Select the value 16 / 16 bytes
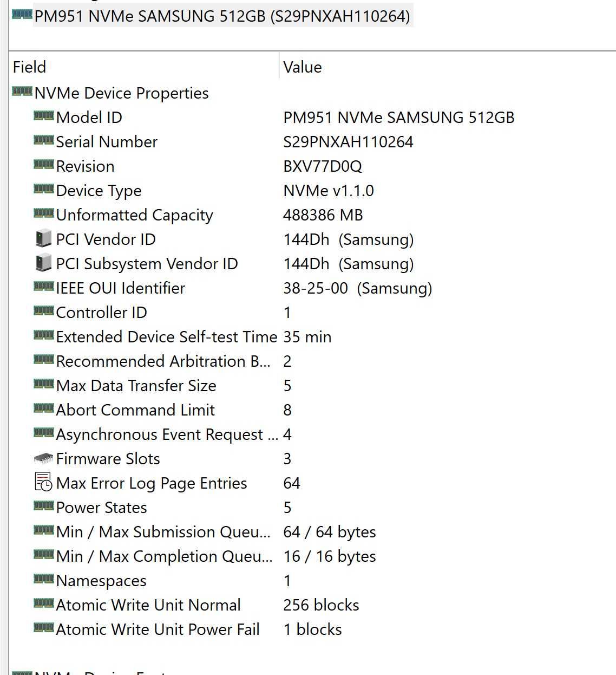Image resolution: width=616 pixels, height=675 pixels. (x=330, y=556)
